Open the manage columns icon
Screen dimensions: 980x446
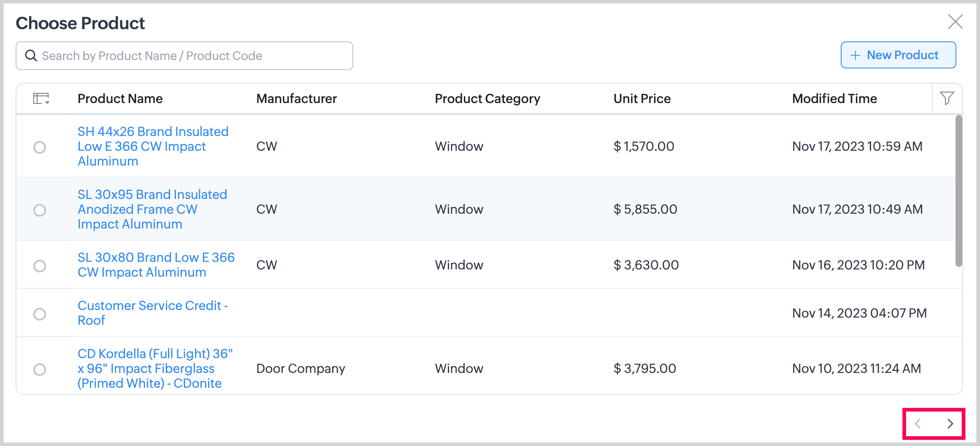pos(41,98)
